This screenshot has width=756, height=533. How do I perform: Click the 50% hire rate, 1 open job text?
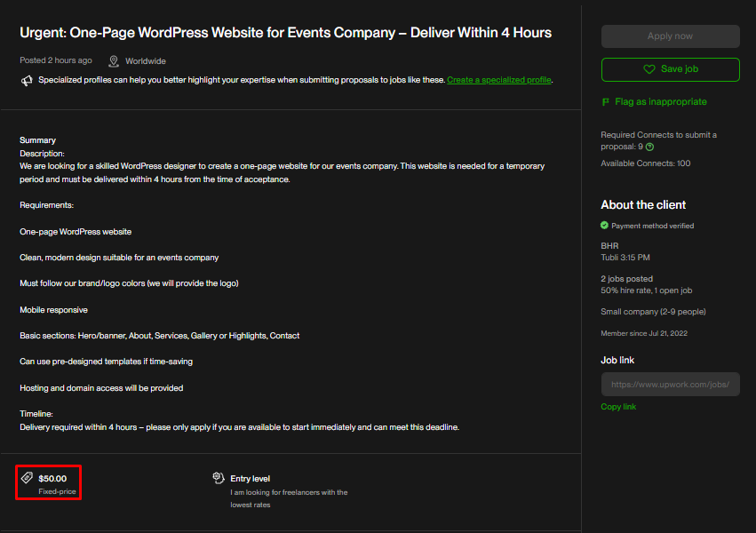coord(647,290)
